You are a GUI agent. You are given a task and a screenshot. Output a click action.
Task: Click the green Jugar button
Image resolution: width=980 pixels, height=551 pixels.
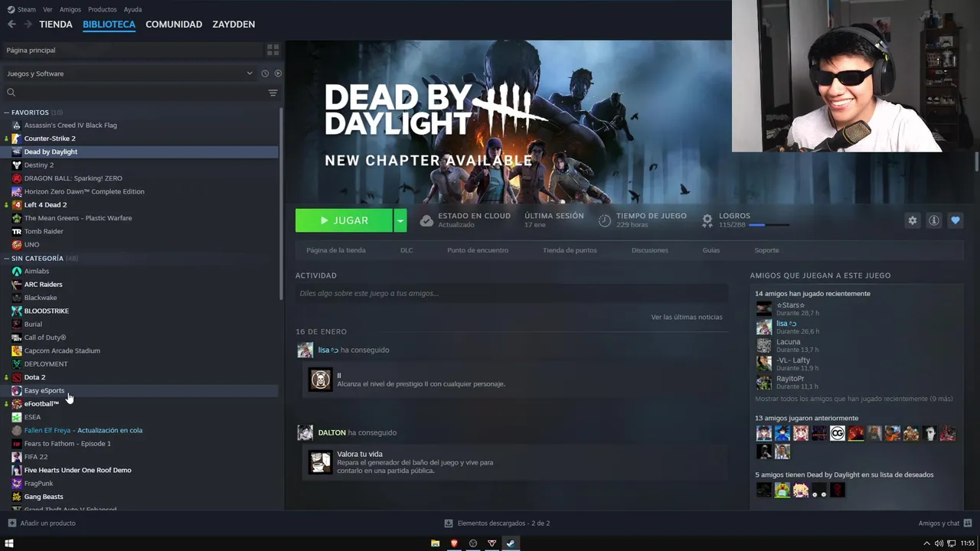(x=344, y=220)
